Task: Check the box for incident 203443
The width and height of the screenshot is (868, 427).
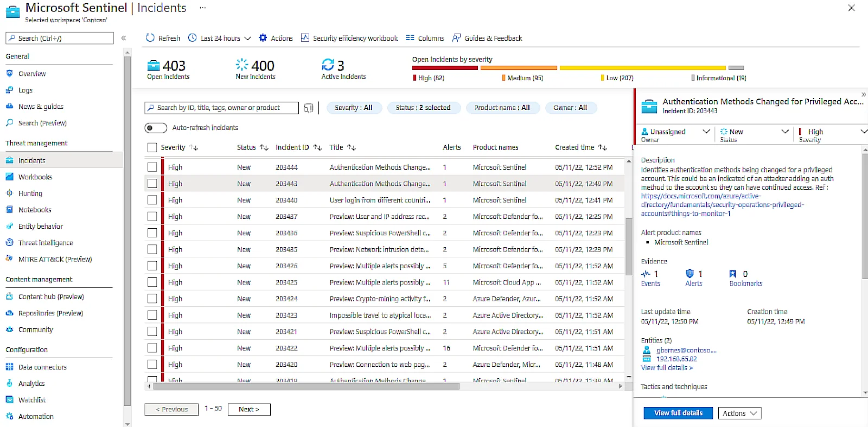Action: tap(152, 184)
